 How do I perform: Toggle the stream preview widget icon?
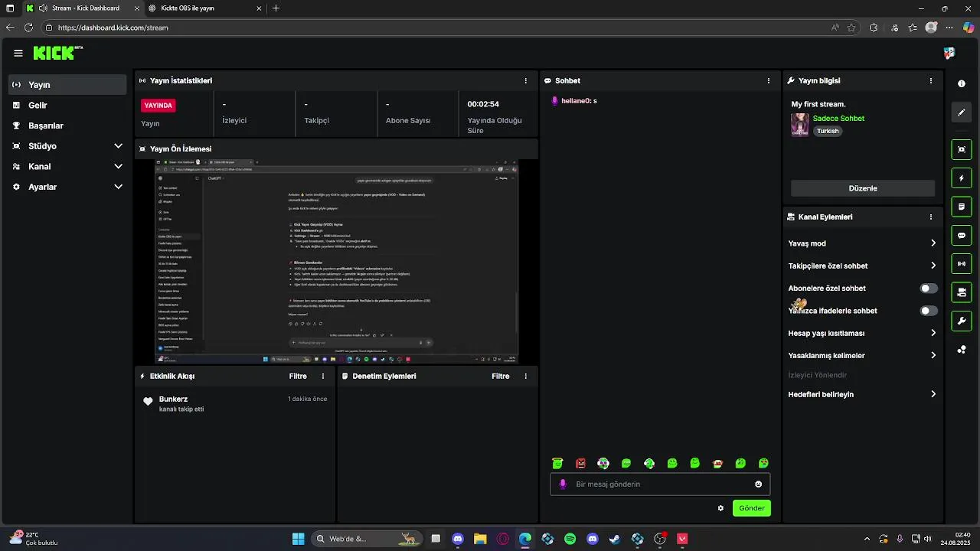click(x=962, y=150)
